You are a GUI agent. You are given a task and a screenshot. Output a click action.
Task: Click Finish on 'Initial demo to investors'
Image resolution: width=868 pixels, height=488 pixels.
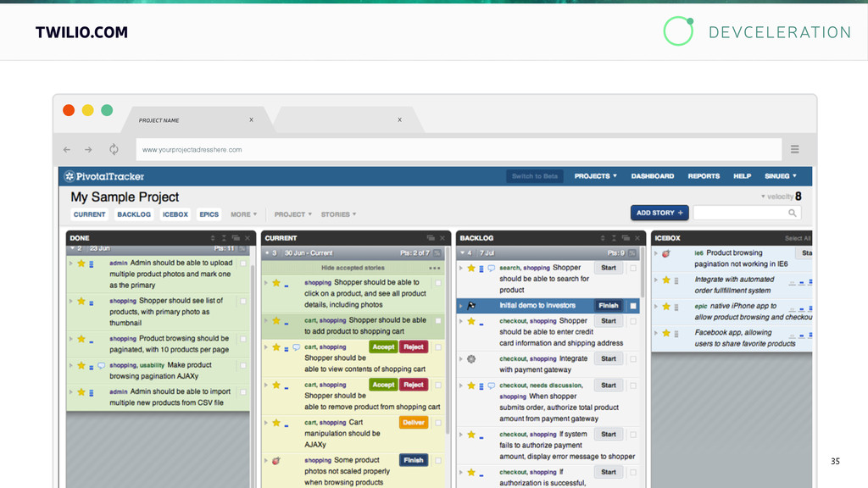(609, 305)
